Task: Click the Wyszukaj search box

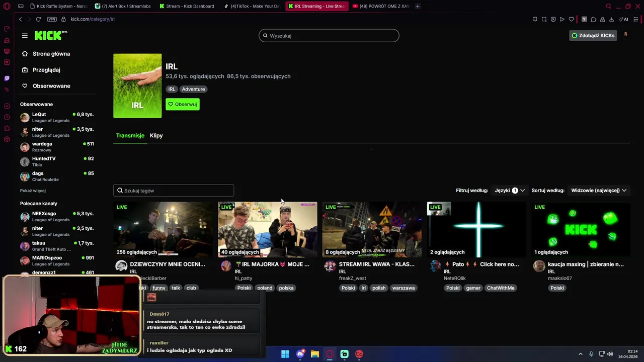Action: (x=329, y=36)
